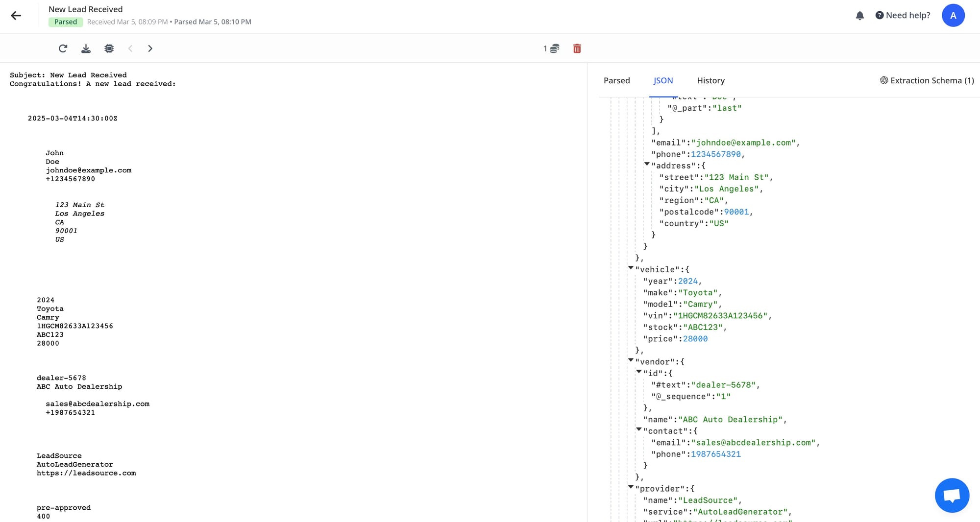
Task: Collapse the "address" JSON node
Action: coord(647,164)
